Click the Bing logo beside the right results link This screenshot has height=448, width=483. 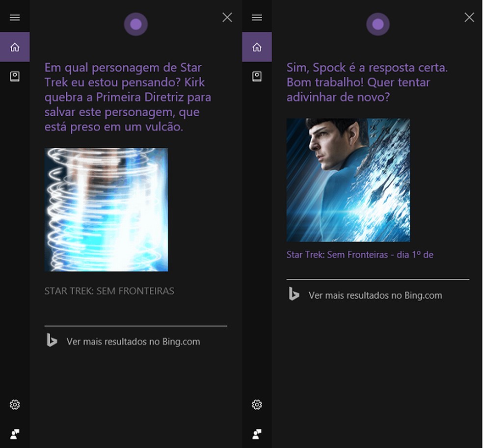[x=293, y=295]
